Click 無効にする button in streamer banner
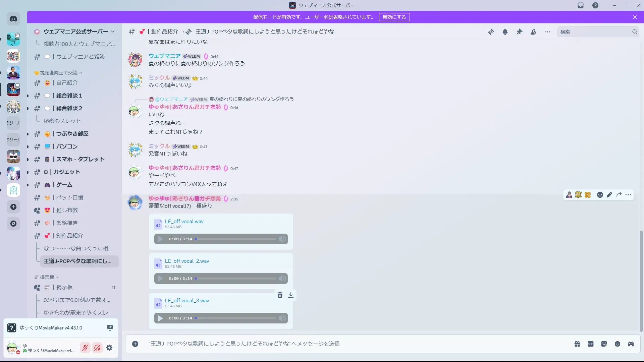Viewport: 644px width, 362px height. coord(394,17)
